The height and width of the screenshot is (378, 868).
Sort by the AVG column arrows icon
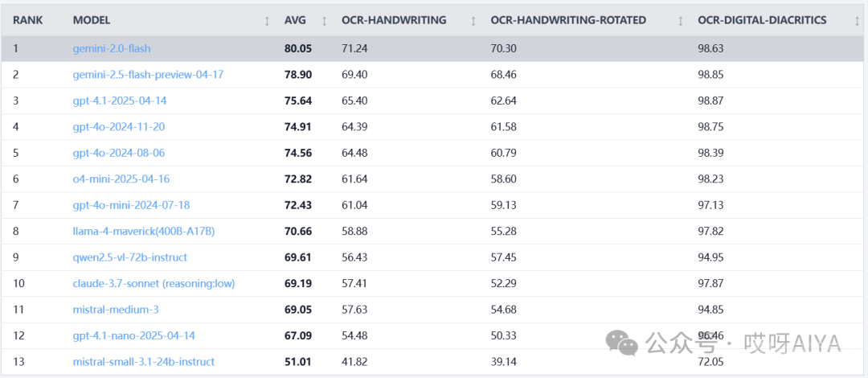tap(325, 20)
